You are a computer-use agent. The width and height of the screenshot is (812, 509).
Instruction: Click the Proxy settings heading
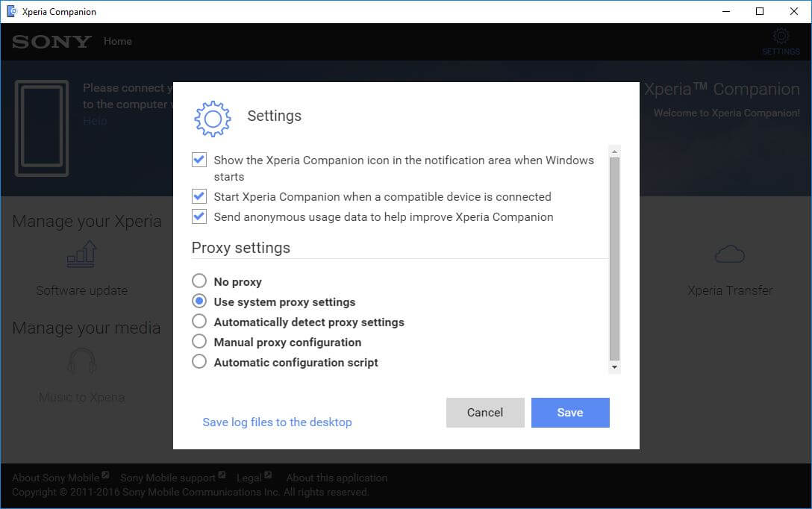click(241, 248)
